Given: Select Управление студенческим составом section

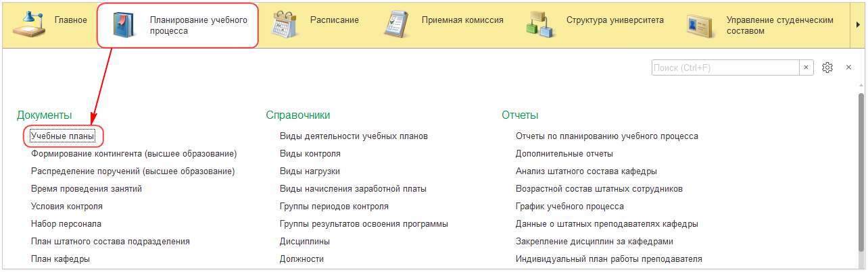Looking at the screenshot, I should point(763,24).
